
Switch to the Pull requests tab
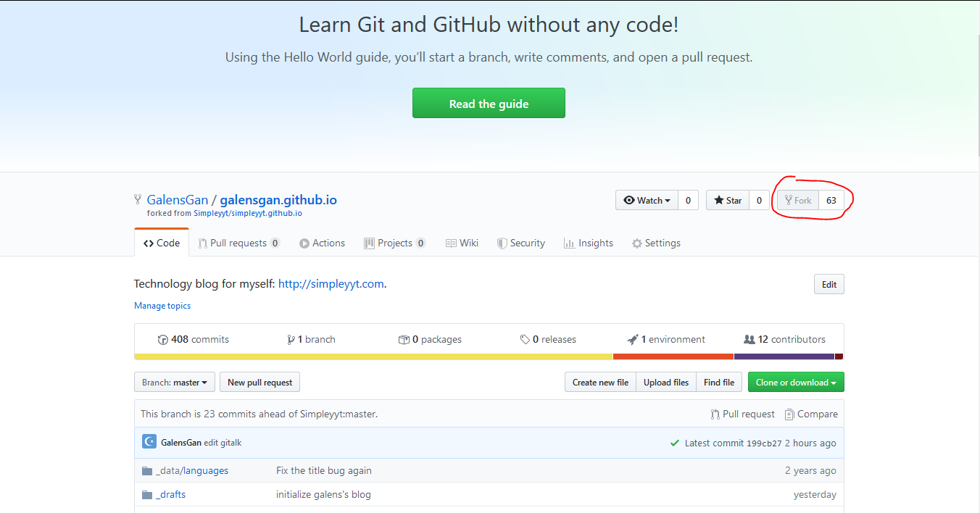click(238, 243)
